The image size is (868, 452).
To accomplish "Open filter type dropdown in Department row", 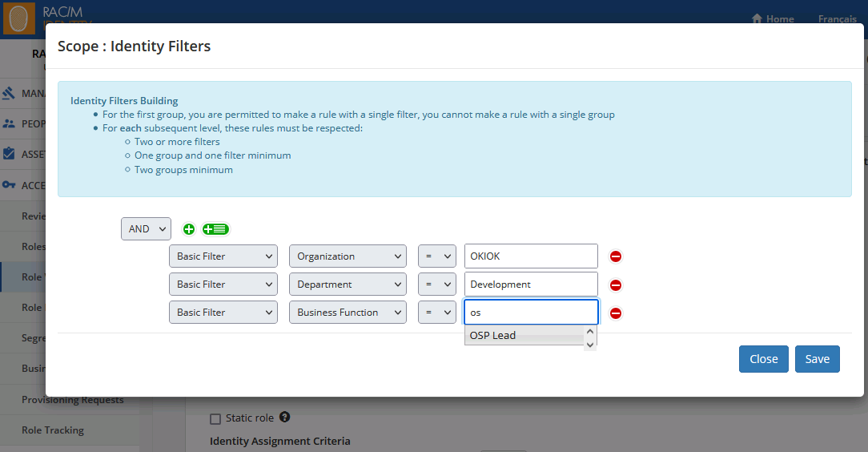I will point(223,285).
